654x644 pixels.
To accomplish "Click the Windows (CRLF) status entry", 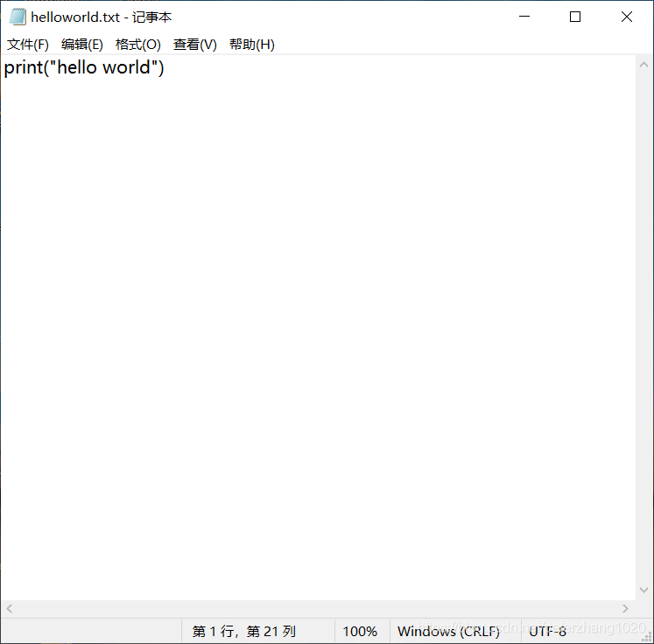I will pos(448,631).
